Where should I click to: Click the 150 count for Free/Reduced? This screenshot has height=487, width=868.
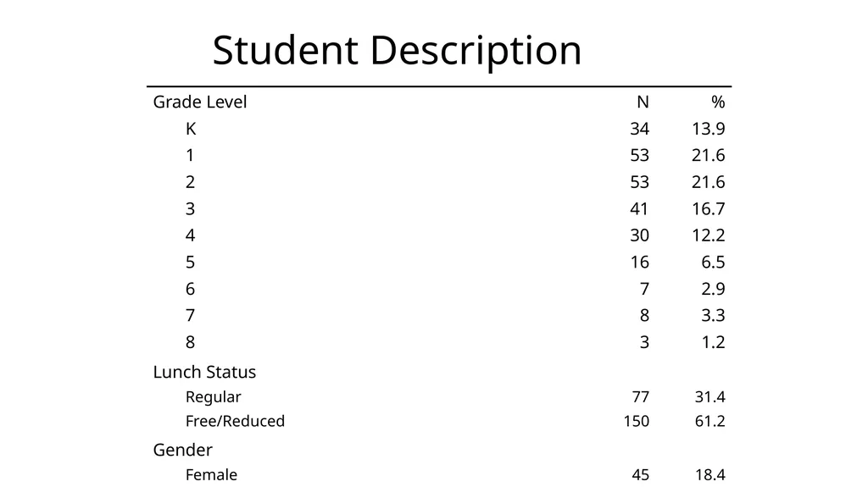[x=636, y=421]
